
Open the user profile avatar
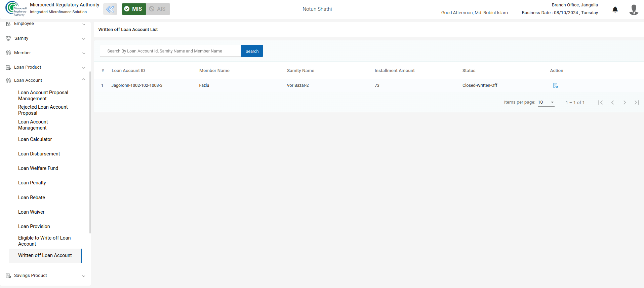click(x=634, y=9)
